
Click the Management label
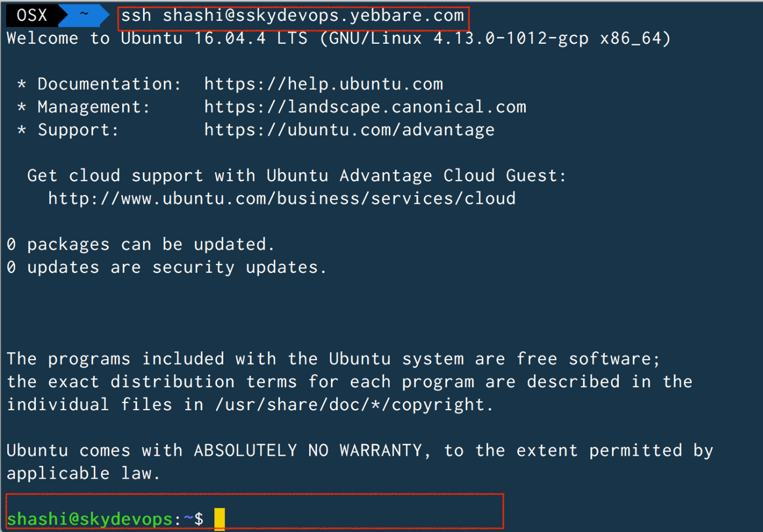tap(94, 107)
